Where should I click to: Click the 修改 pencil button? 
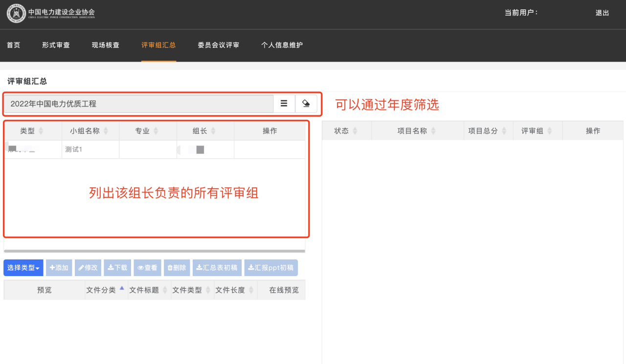(88, 268)
